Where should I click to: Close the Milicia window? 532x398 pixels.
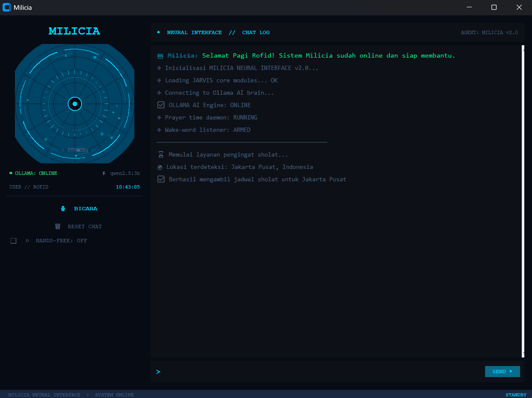[519, 7]
